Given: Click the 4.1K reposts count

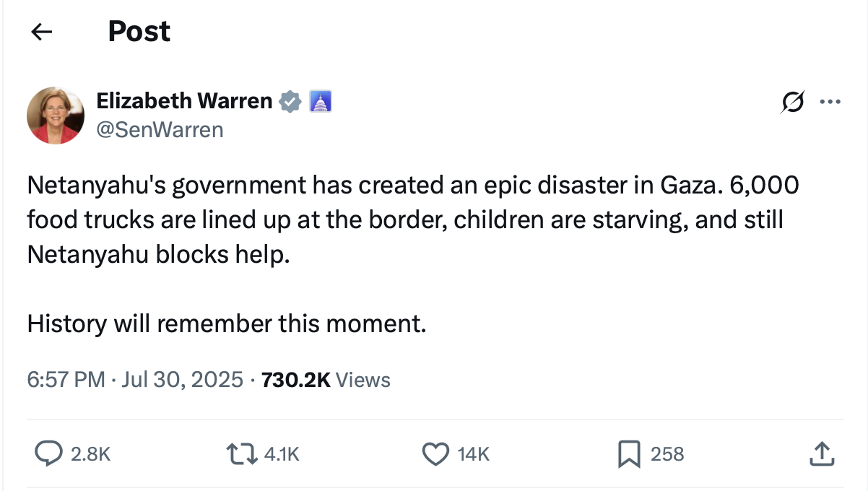Looking at the screenshot, I should point(282,454).
